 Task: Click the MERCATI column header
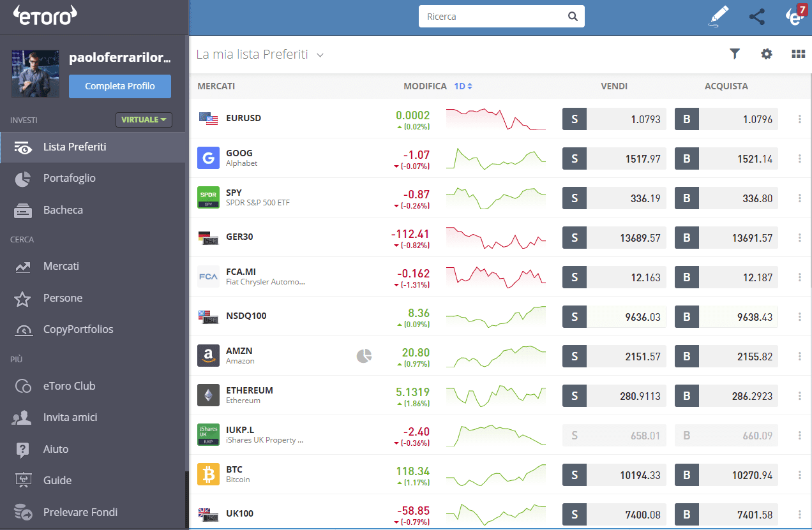pyautogui.click(x=216, y=86)
